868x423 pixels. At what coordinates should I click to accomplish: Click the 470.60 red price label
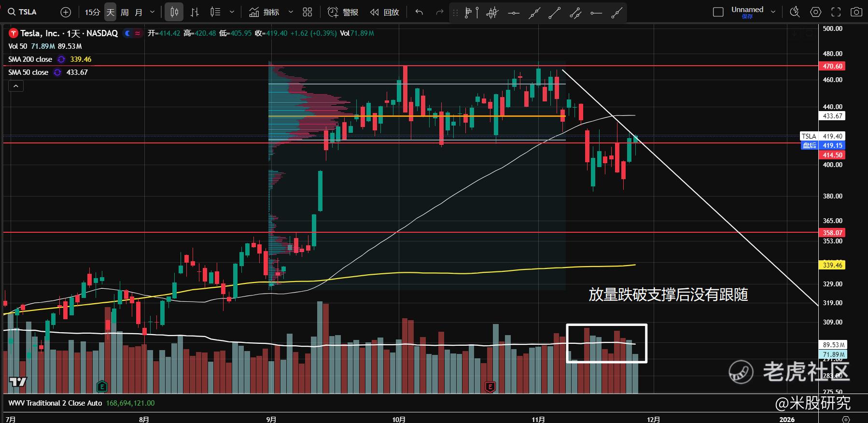pos(832,66)
